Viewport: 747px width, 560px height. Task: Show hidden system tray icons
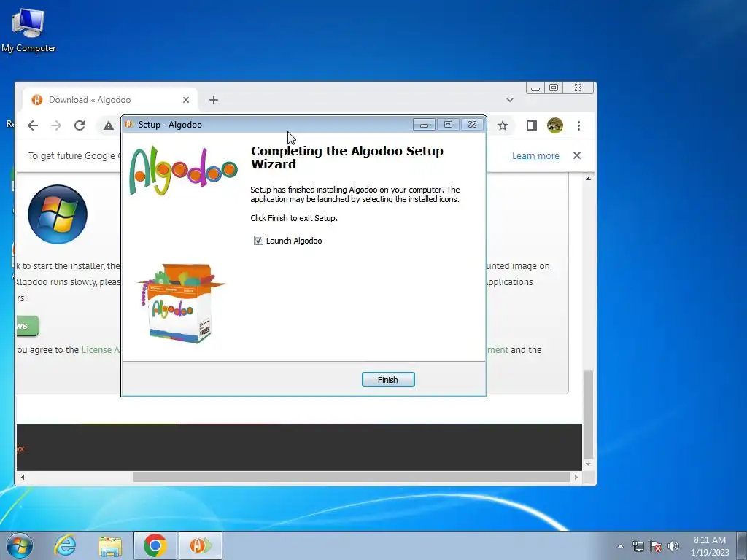[x=620, y=546]
